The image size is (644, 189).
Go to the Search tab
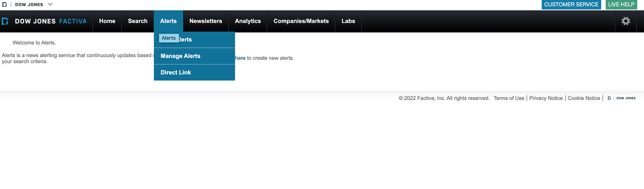point(138,21)
